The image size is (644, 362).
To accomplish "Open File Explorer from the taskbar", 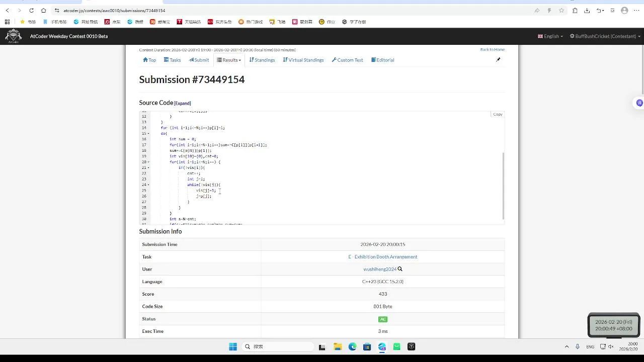I will tap(338, 346).
